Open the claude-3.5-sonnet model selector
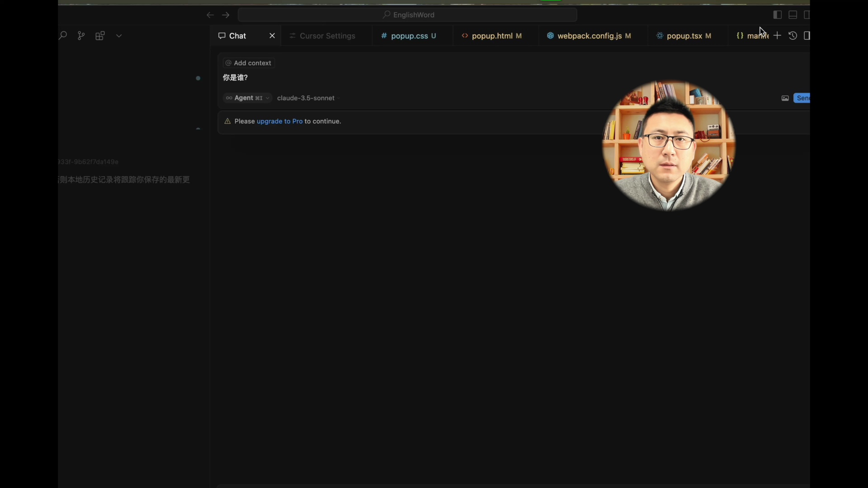The height and width of the screenshot is (488, 868). click(306, 98)
